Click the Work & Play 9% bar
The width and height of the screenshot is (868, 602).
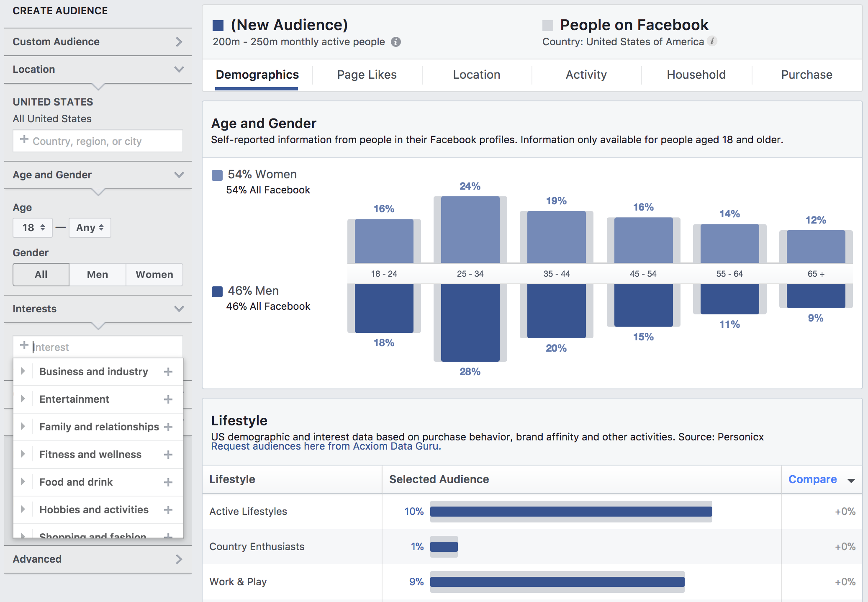pyautogui.click(x=557, y=582)
